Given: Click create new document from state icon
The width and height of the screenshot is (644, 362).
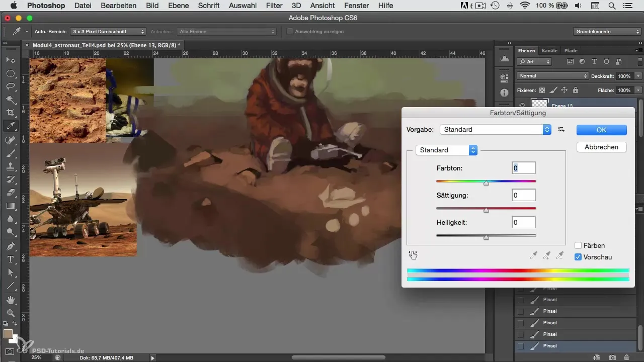Looking at the screenshot, I should [x=597, y=357].
